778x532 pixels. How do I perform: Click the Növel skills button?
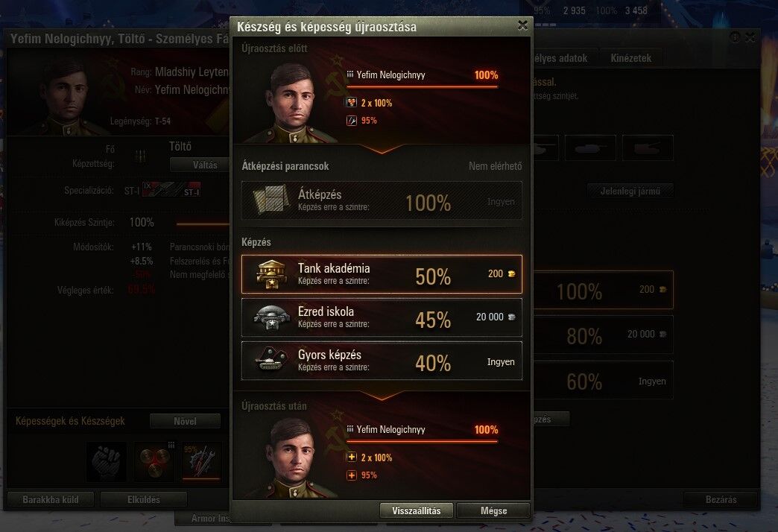pyautogui.click(x=185, y=421)
